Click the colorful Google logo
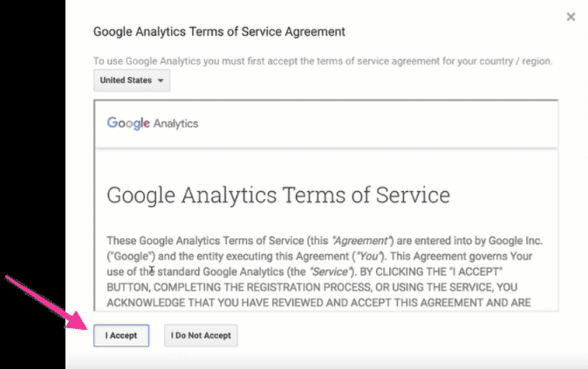588x369 pixels. [128, 123]
